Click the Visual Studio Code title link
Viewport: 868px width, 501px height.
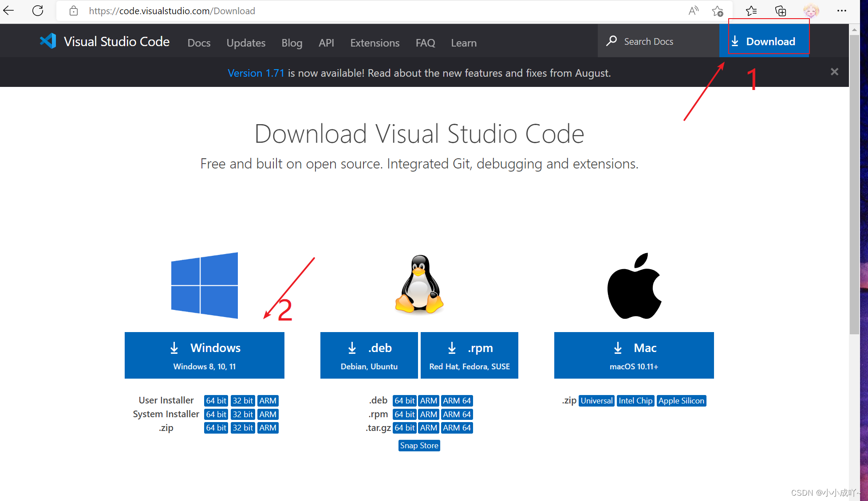pyautogui.click(x=117, y=41)
